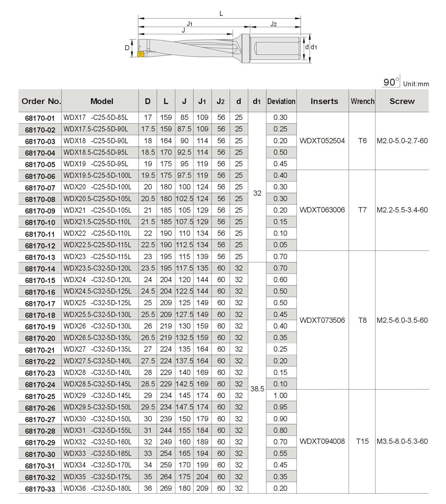Select order number 68170-01

coord(40,118)
